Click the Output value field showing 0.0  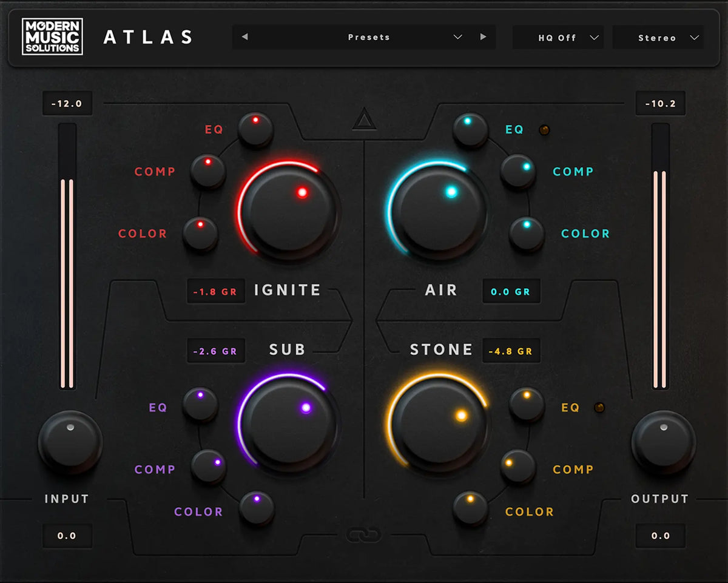(x=661, y=536)
